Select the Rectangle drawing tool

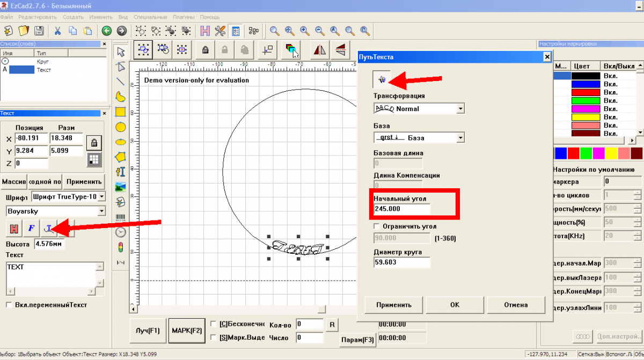[121, 112]
